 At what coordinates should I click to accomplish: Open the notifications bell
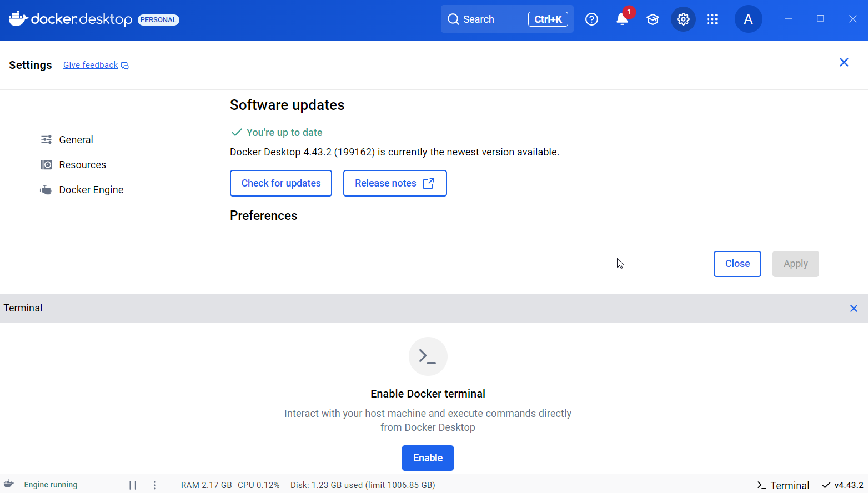coord(622,19)
